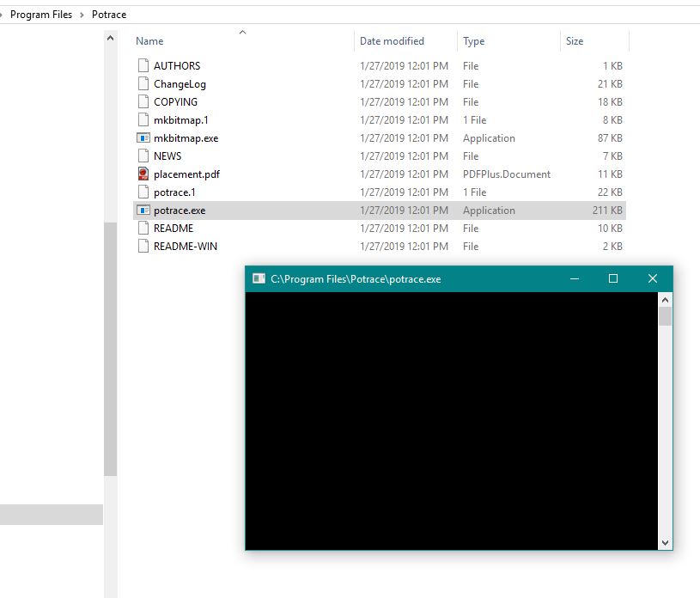Screen dimensions: 700x598
Task: Click the sort arrow above Name column
Action: (243, 32)
